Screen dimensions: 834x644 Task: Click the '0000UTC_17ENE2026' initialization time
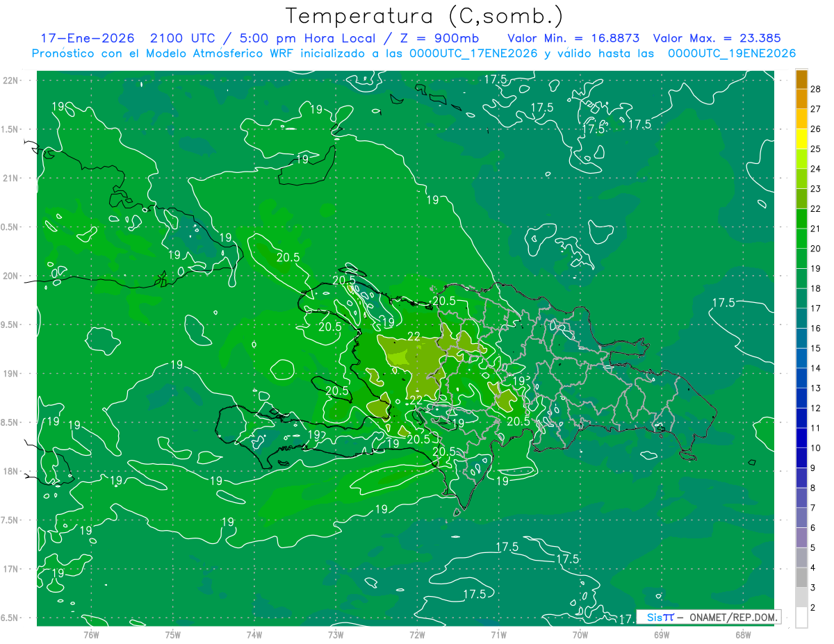[473, 53]
